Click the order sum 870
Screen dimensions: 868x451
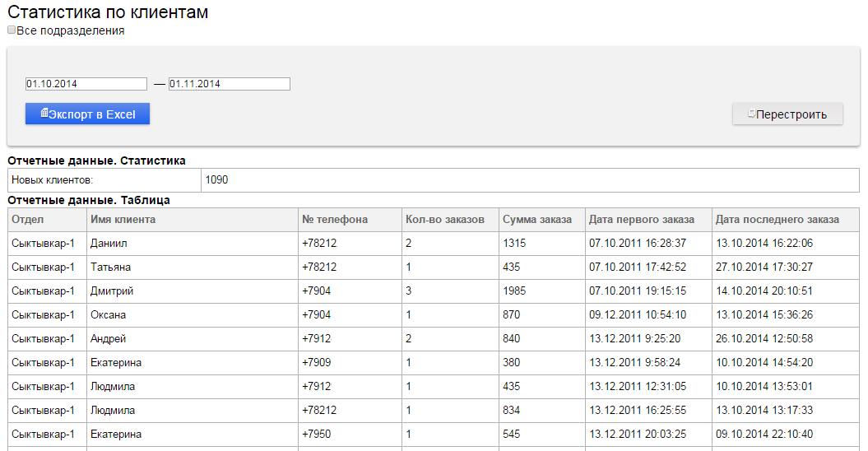point(512,314)
